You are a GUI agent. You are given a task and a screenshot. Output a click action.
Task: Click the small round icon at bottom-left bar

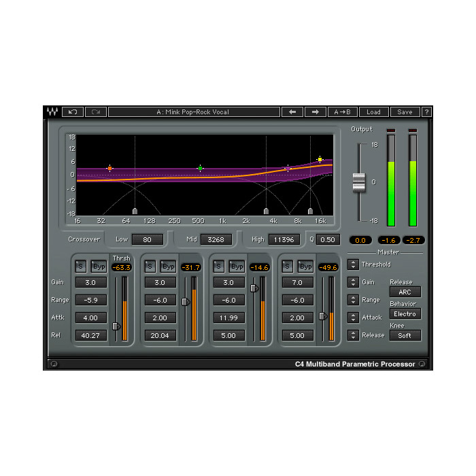pyautogui.click(x=54, y=364)
